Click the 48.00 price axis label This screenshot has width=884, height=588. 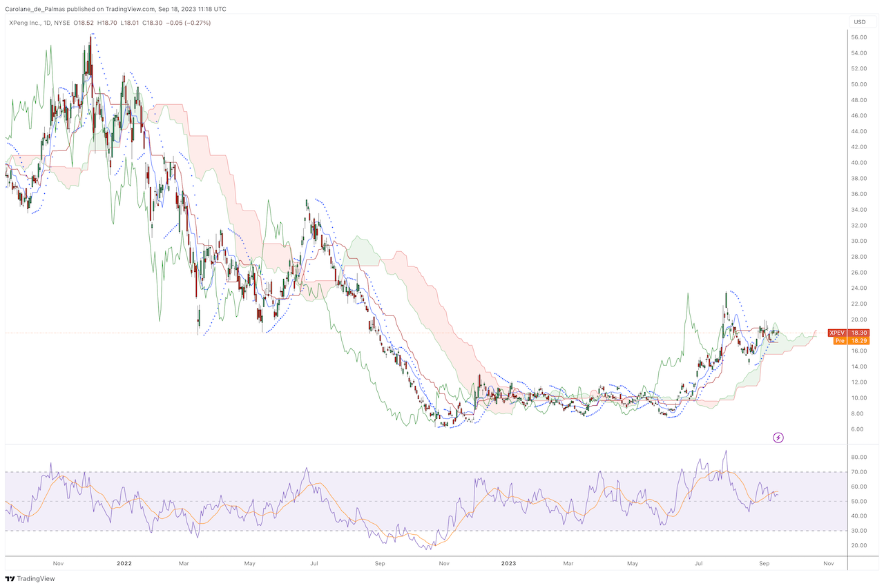[858, 100]
